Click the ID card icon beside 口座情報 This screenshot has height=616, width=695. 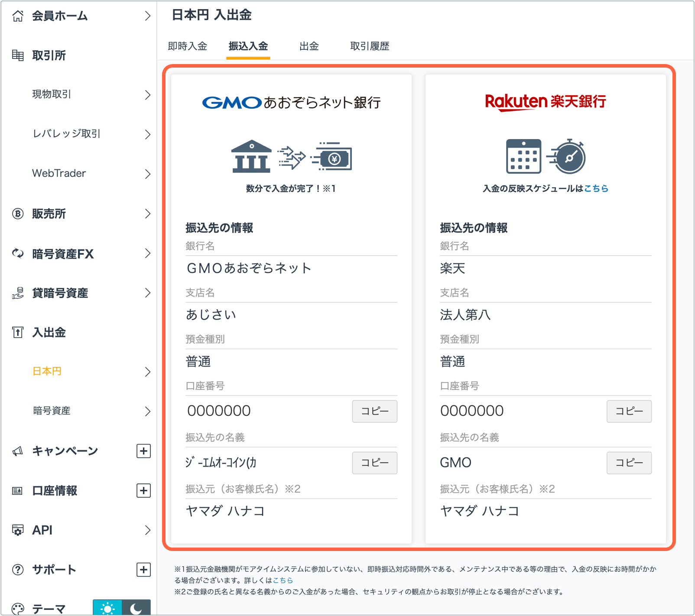(18, 491)
